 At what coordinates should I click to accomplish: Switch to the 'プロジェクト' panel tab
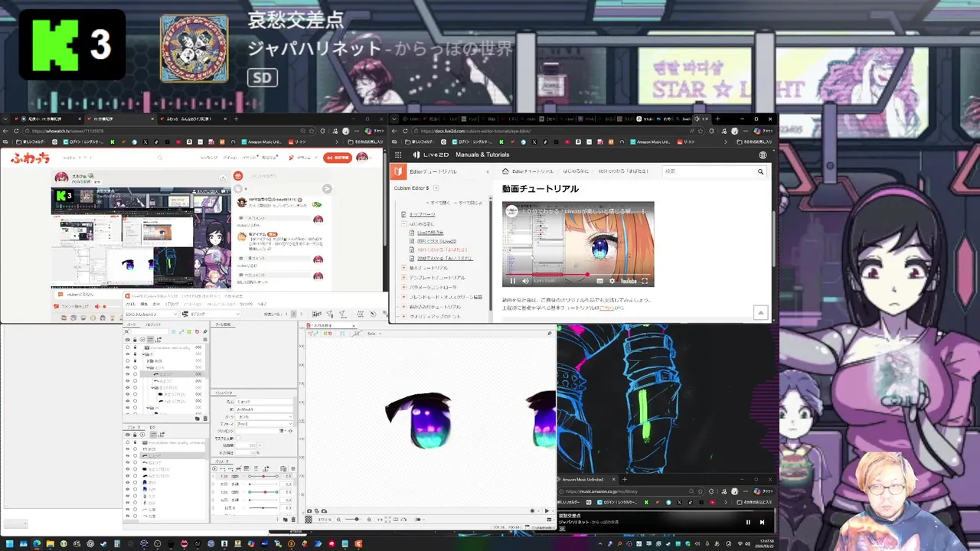tap(153, 324)
